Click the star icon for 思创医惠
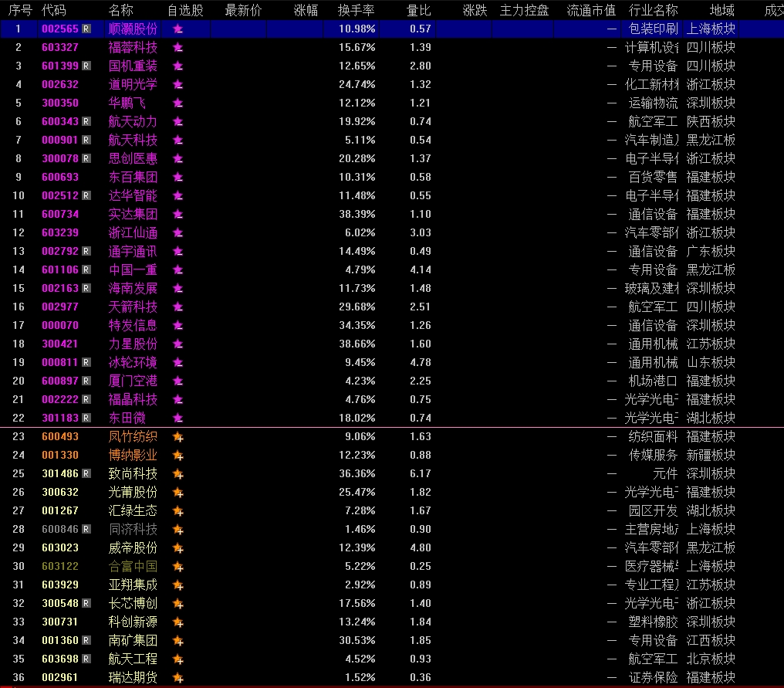784x688 pixels. point(177,158)
